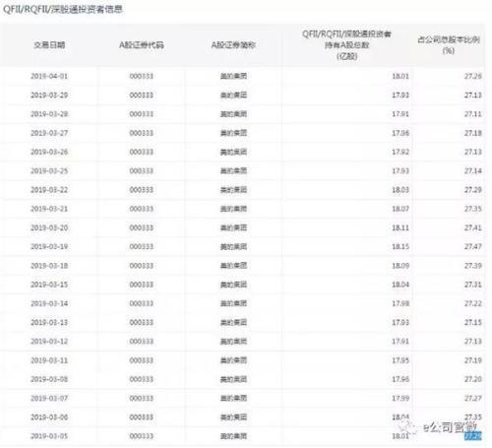Click 美的集团 in the 2019-03-06 row
The image size is (492, 448).
tap(233, 417)
